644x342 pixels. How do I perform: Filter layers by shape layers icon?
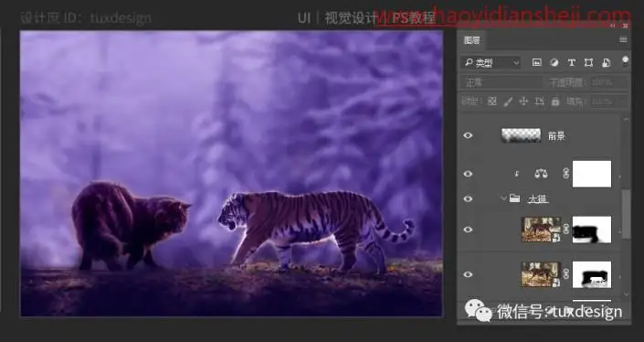[588, 62]
